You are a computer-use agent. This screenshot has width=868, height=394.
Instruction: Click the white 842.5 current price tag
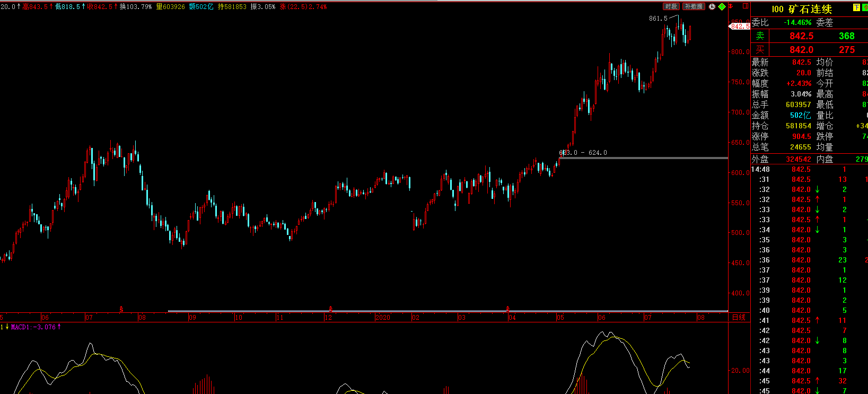(740, 27)
